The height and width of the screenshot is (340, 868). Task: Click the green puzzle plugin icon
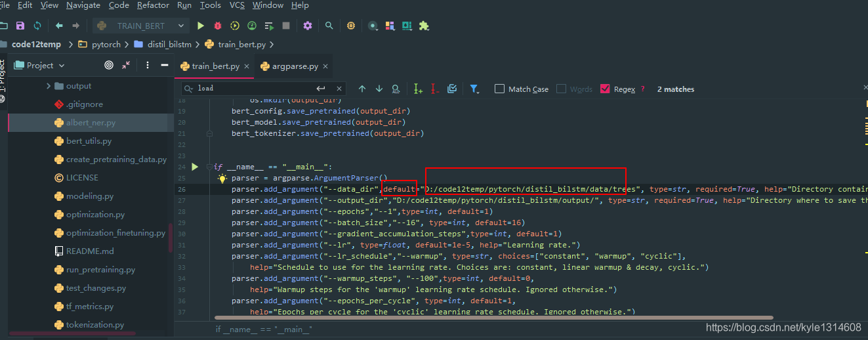[424, 26]
